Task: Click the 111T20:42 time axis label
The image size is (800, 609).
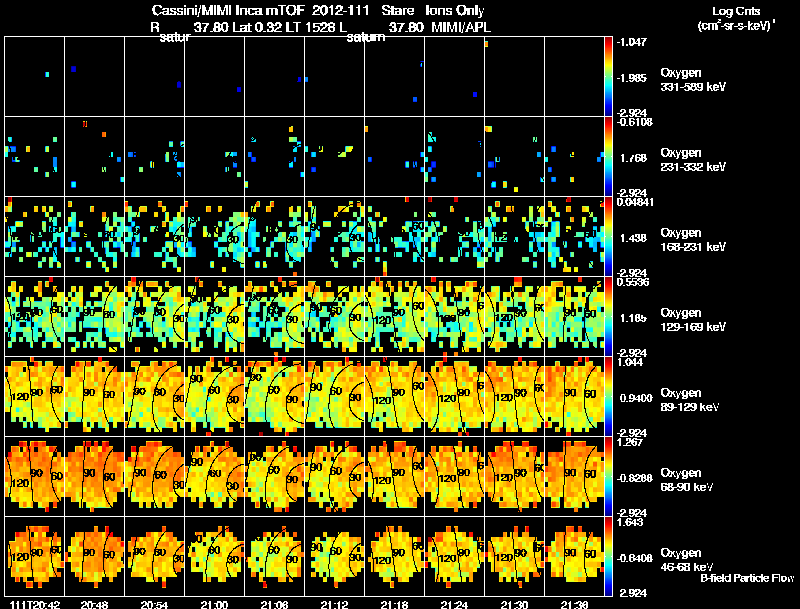Action: tap(35, 604)
